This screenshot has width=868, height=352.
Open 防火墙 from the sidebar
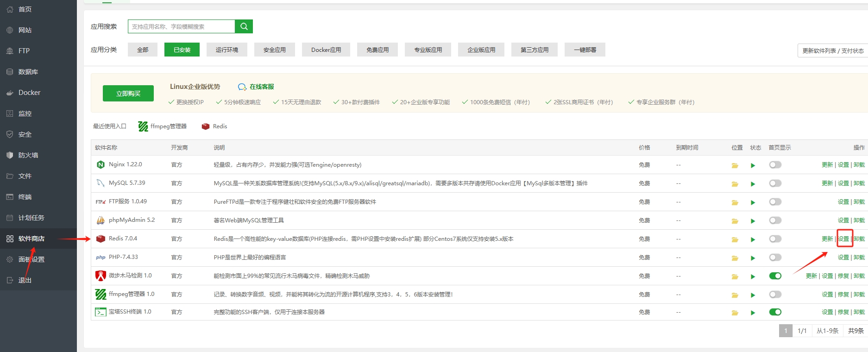click(x=28, y=155)
